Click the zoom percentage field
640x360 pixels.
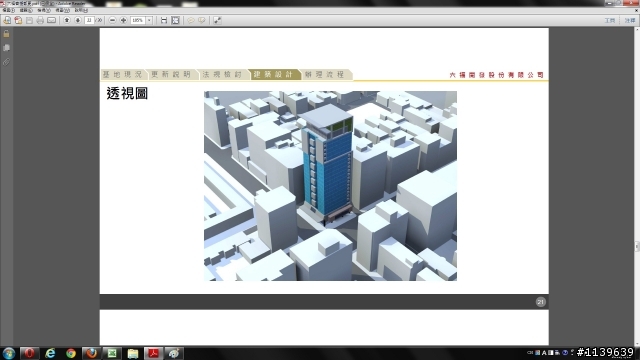[138, 20]
